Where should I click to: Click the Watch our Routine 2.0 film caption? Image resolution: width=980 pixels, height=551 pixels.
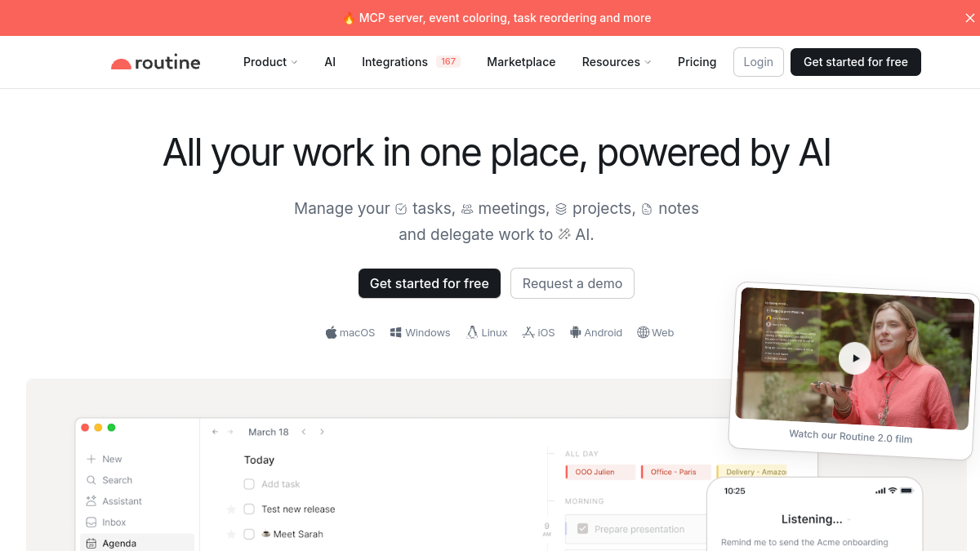[x=850, y=436]
